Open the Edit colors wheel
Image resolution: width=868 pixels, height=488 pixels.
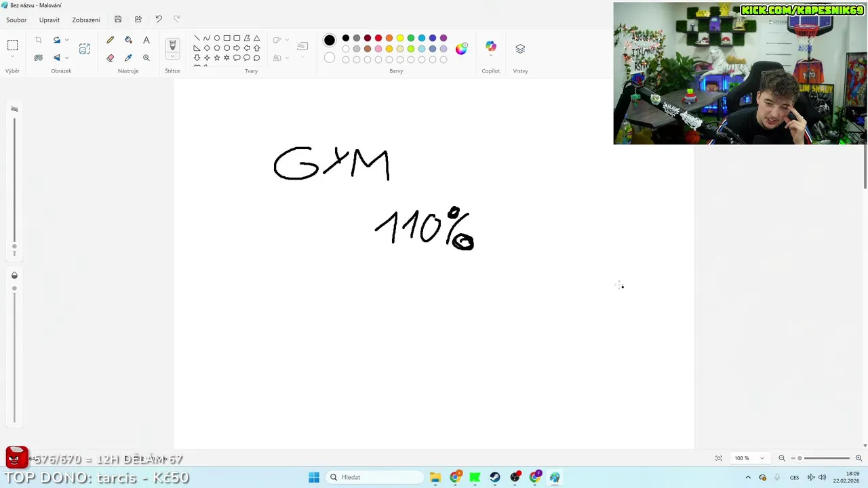click(x=461, y=49)
